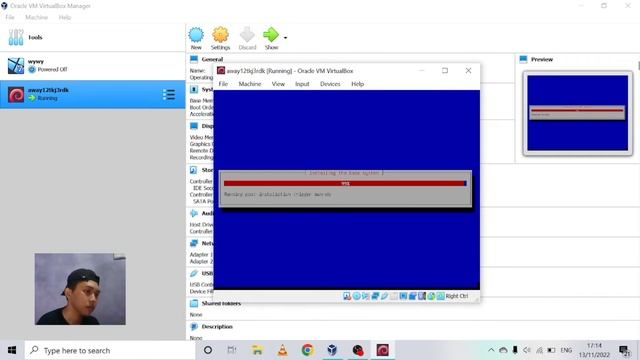Open VLC media player from taskbar

point(282,350)
